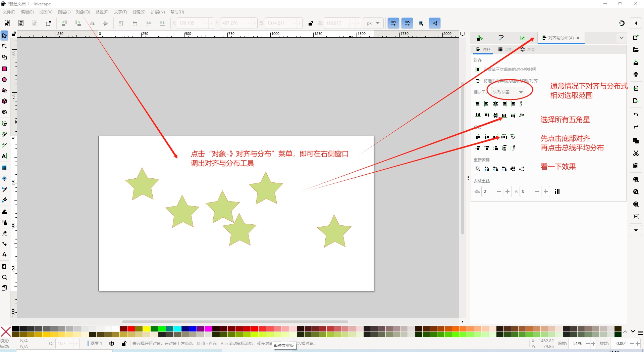Select the Spiral tool
This screenshot has height=352, width=644.
click(x=4, y=112)
